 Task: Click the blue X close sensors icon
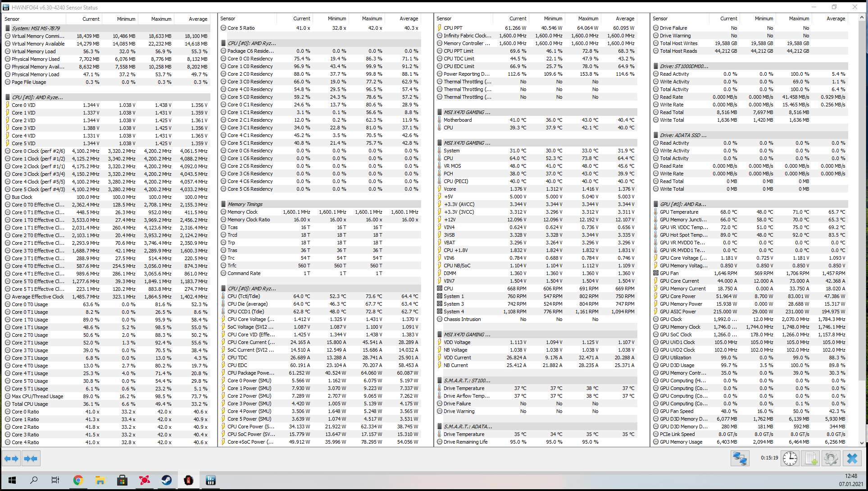pos(852,459)
